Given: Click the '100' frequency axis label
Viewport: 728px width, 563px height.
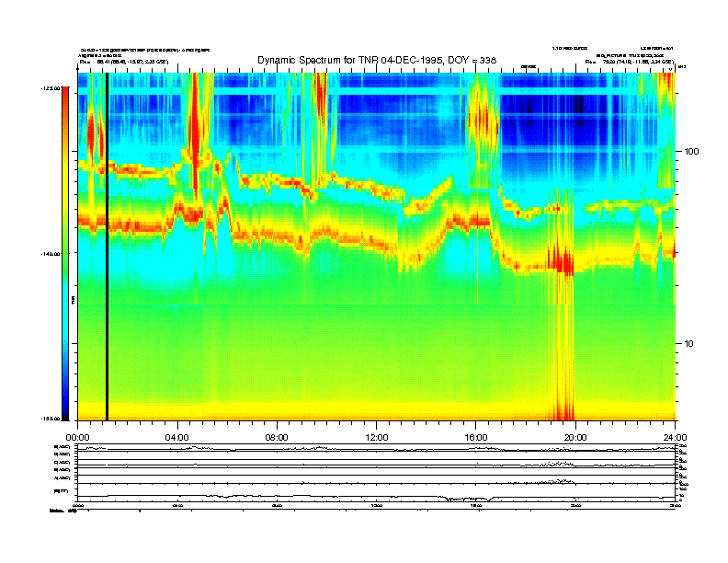Looking at the screenshot, I should pos(691,152).
